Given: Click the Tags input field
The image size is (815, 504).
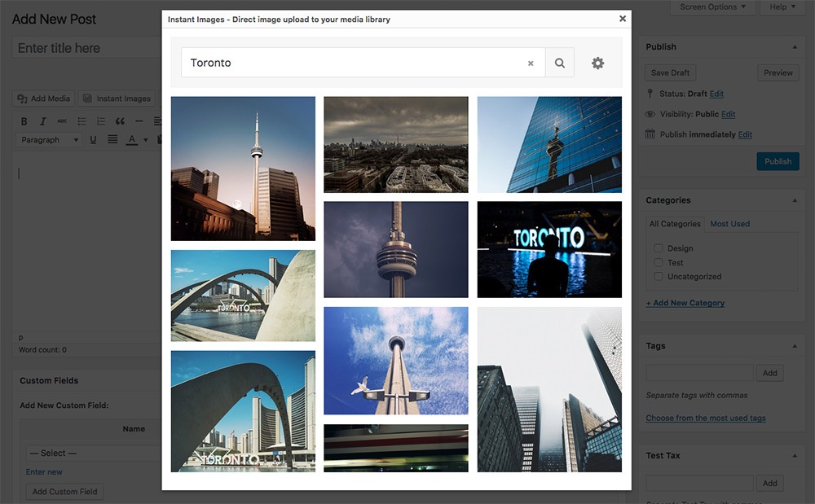Looking at the screenshot, I should tap(699, 373).
